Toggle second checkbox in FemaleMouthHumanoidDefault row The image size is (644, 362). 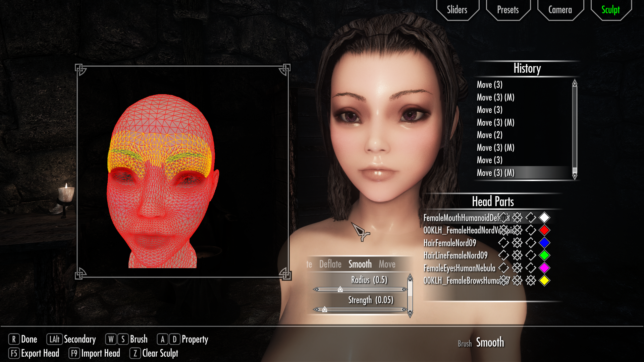(x=517, y=218)
